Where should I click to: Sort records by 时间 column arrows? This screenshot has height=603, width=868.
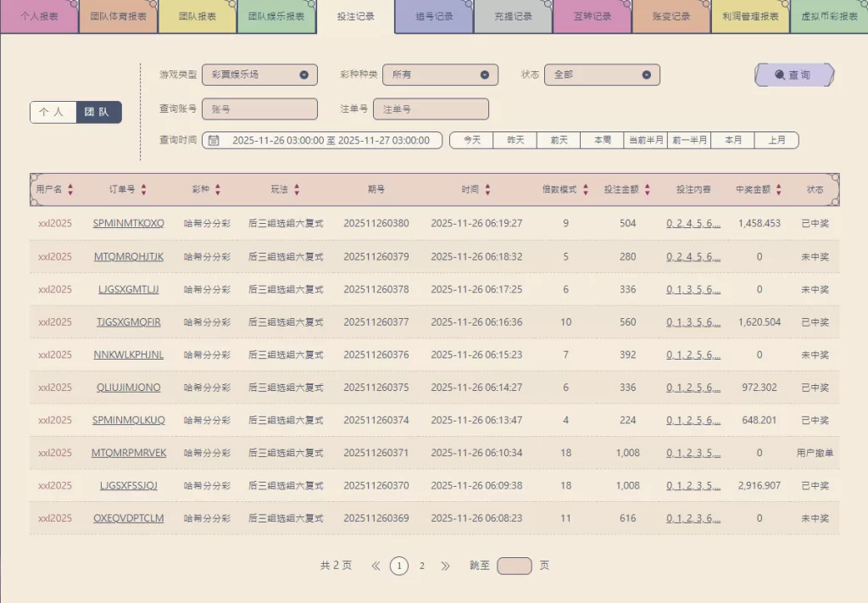click(487, 190)
